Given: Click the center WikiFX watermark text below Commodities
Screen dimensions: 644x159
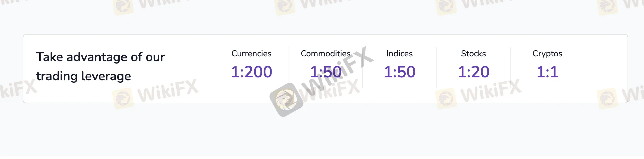Looking at the screenshot, I should [x=332, y=89].
